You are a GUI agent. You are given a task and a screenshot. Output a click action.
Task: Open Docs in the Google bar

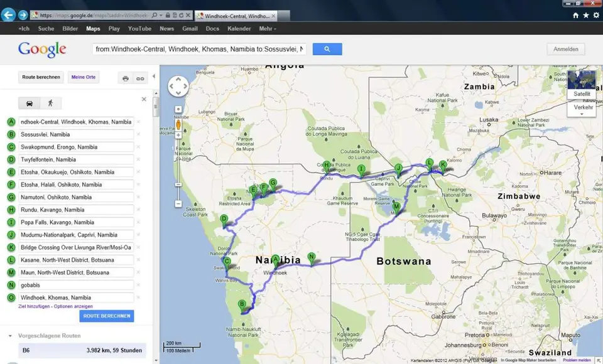click(x=212, y=28)
